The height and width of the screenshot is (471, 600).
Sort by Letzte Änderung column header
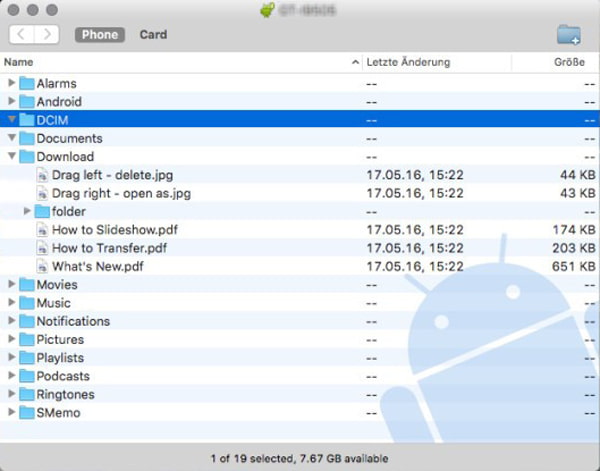(x=436, y=62)
